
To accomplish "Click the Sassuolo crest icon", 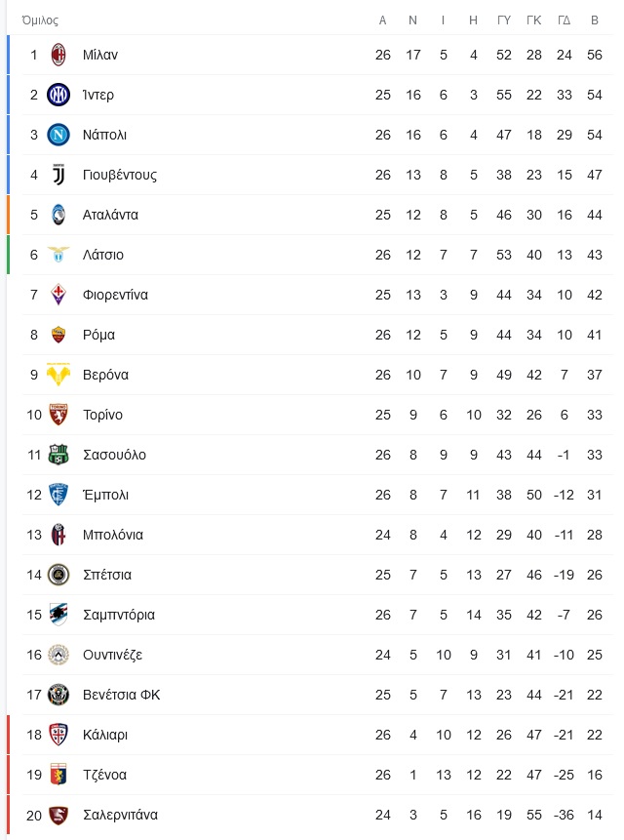I will coord(58,455).
